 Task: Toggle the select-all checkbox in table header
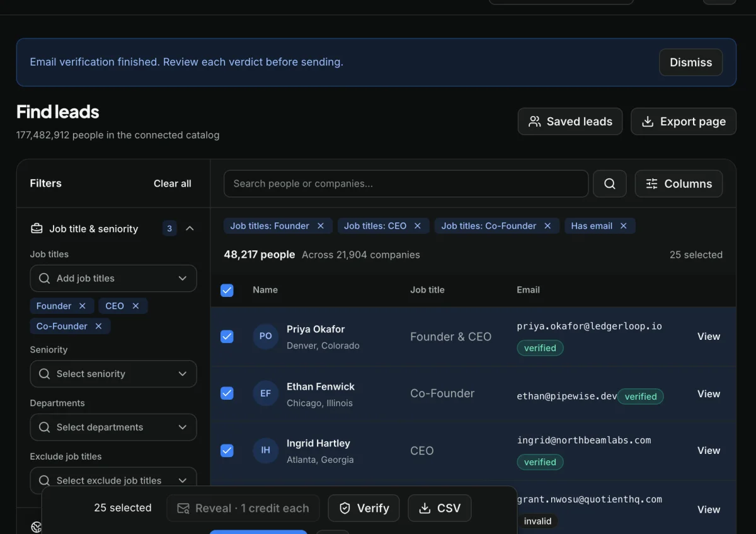227,290
